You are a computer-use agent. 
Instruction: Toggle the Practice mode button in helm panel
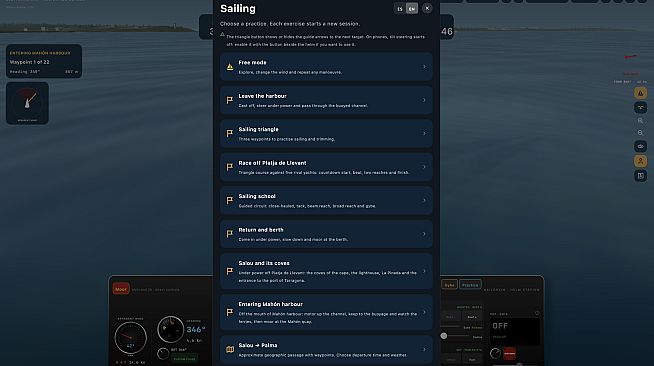pyautogui.click(x=470, y=285)
